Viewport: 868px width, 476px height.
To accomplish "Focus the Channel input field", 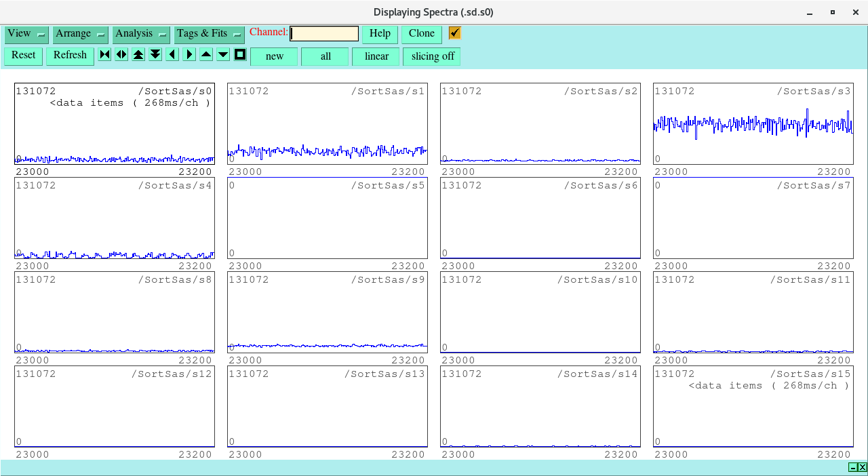I will coord(324,34).
